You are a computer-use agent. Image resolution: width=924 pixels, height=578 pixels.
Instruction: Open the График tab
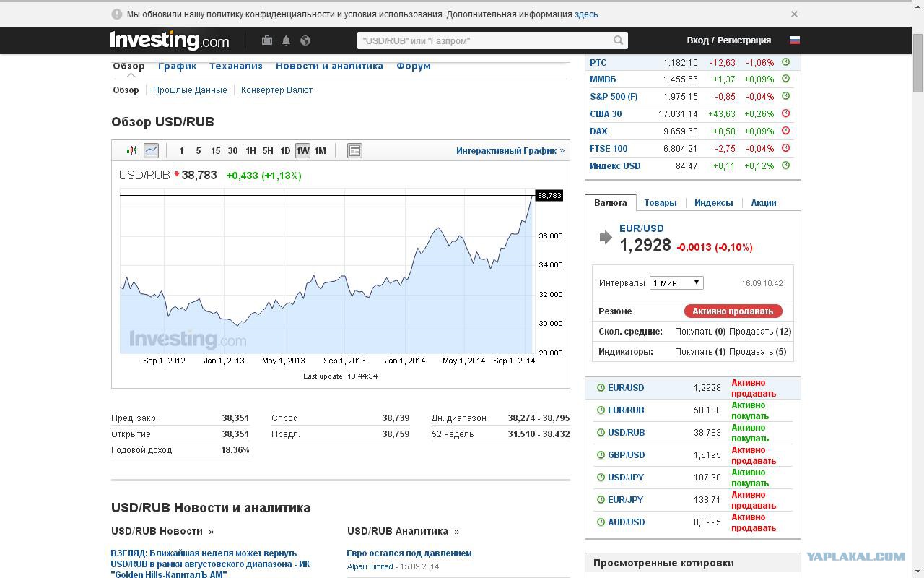point(178,66)
